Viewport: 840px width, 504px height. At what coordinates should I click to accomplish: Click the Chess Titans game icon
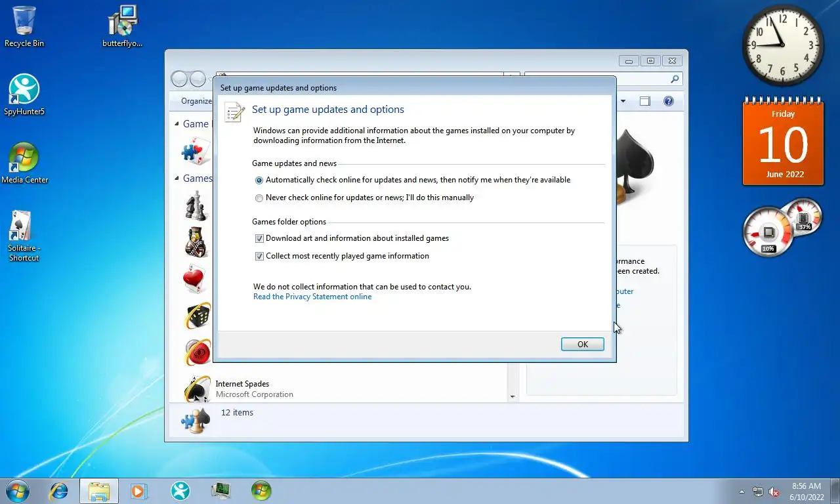[x=196, y=206]
